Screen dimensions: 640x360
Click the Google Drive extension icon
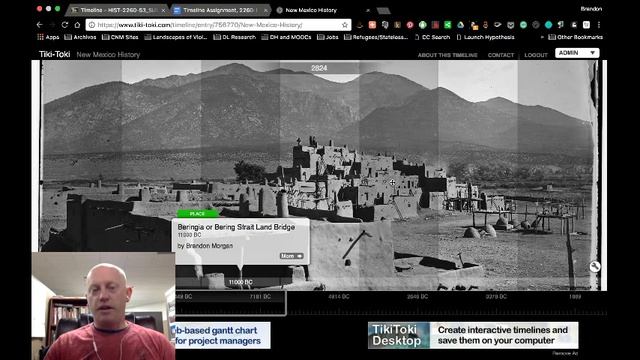click(x=460, y=25)
